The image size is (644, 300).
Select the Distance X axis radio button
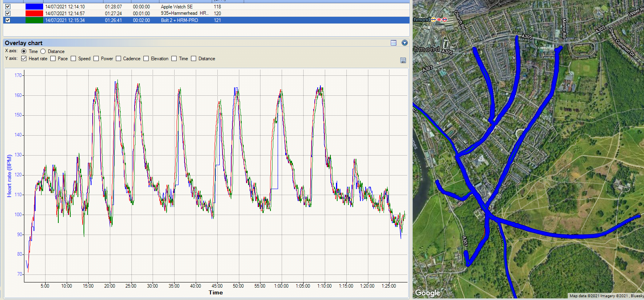coord(43,51)
